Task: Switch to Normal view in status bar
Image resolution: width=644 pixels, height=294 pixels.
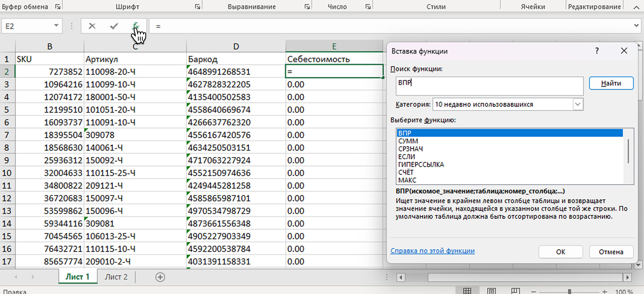Action: coord(467,291)
